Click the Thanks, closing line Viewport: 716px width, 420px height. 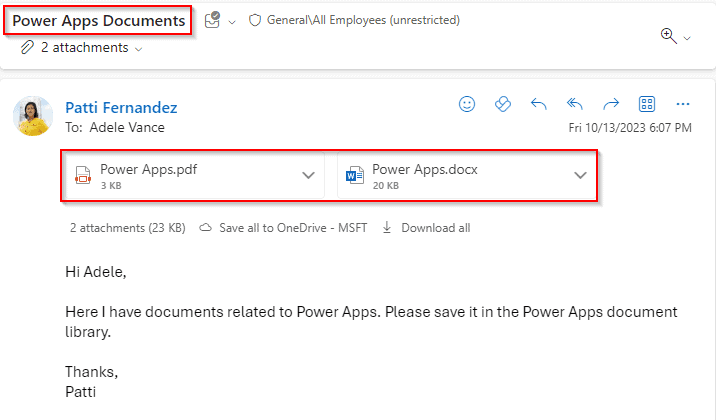(x=91, y=372)
